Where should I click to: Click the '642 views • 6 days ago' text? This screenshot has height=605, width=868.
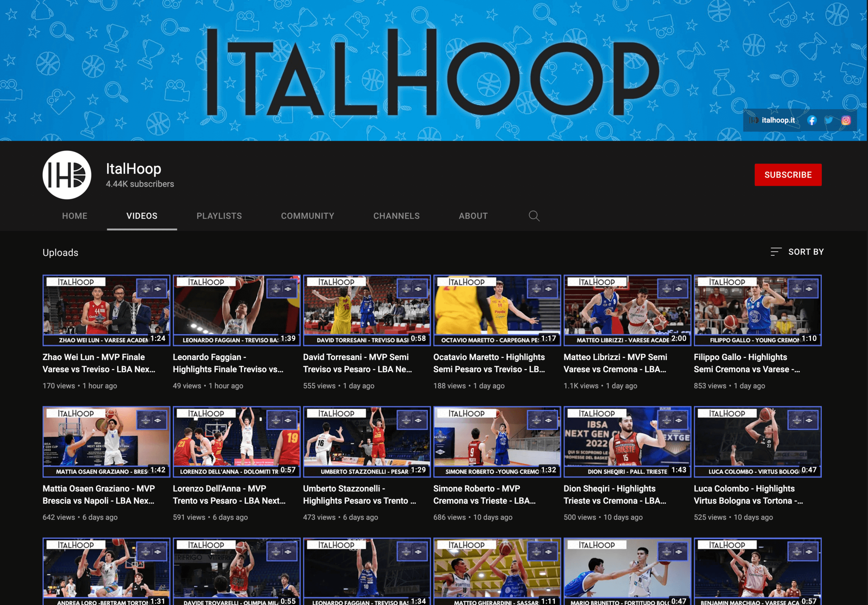click(x=80, y=517)
